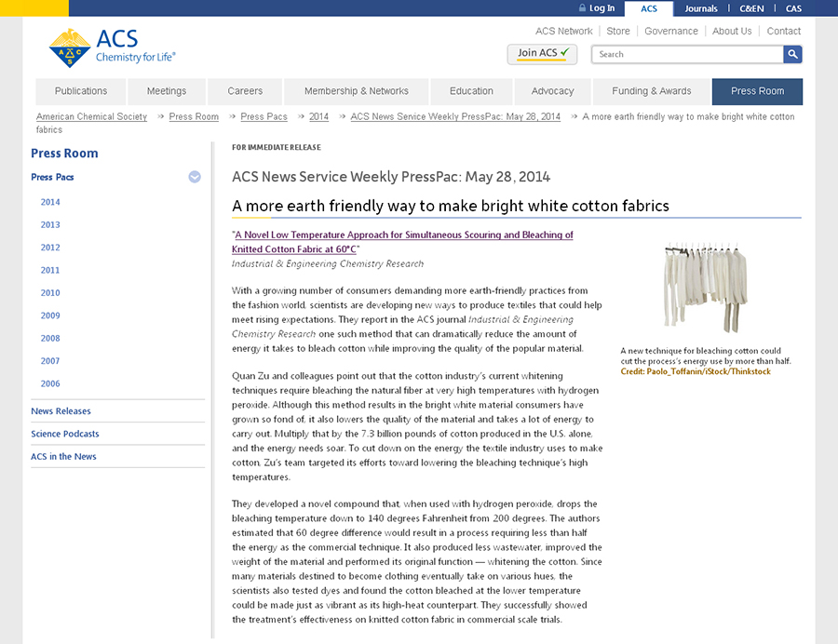Click the Join ACS button
This screenshot has height=644, width=838.
point(542,54)
